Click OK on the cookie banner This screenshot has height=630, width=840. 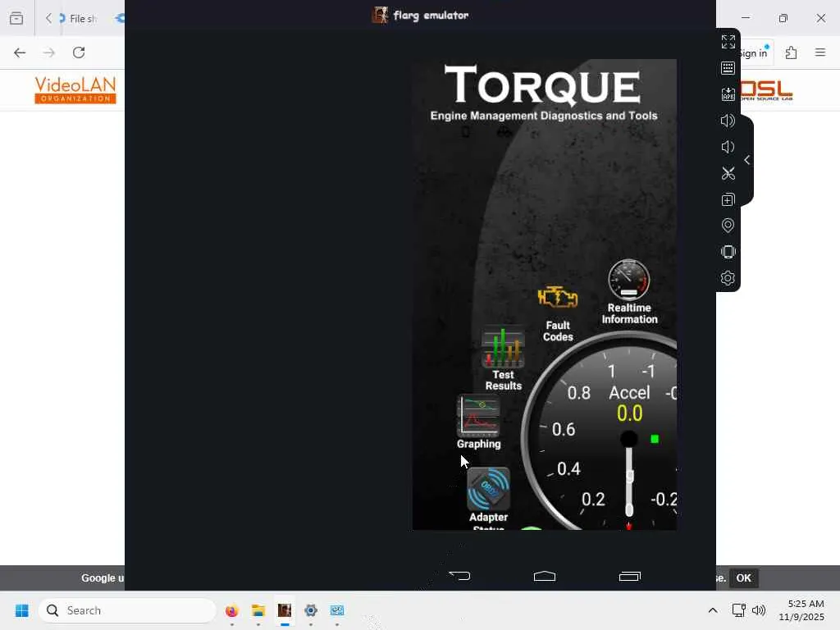(743, 578)
